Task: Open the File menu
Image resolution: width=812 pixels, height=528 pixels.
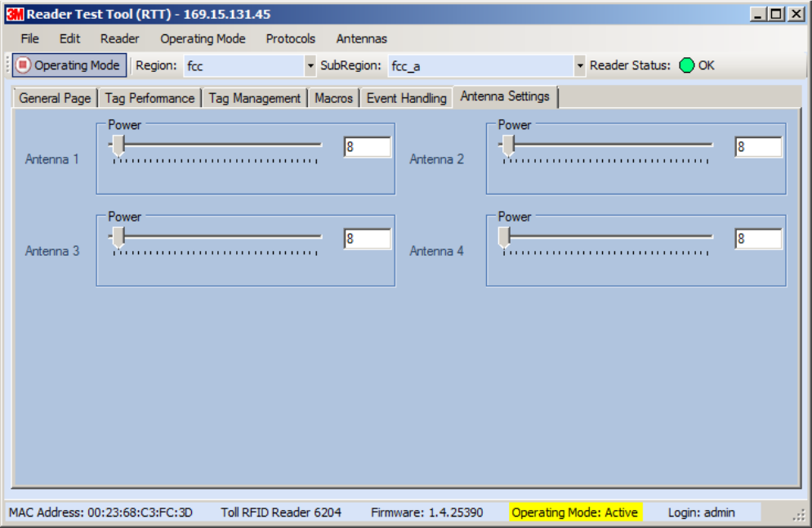Action: [29, 39]
